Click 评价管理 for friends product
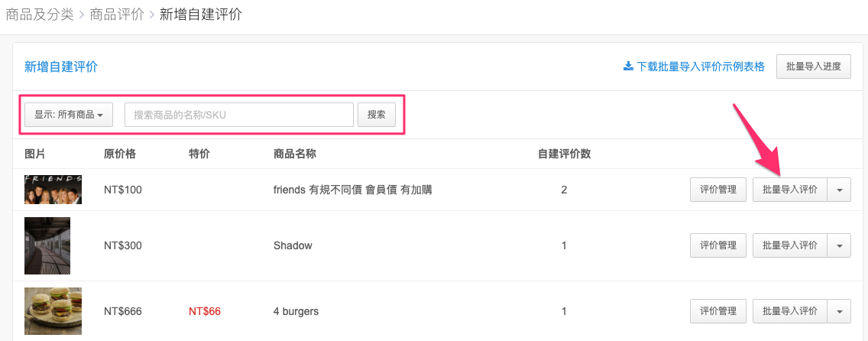The image size is (868, 341). click(x=718, y=190)
